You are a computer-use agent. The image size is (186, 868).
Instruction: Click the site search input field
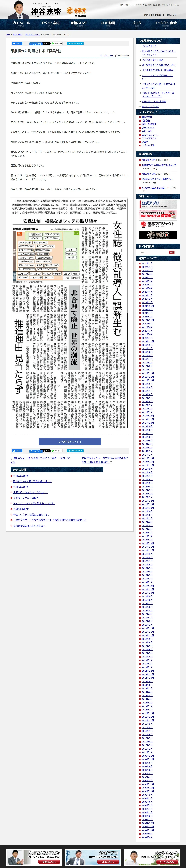154,252
